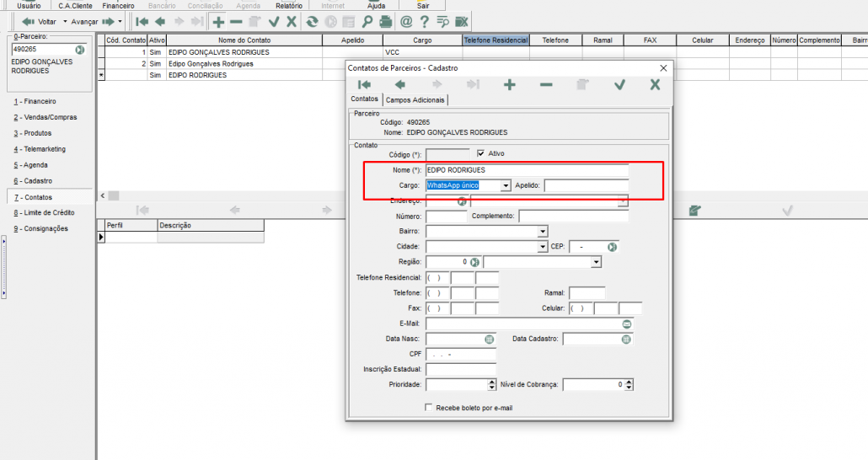Click the green checkmark confirm icon in dialog
The height and width of the screenshot is (460, 868).
pos(619,85)
